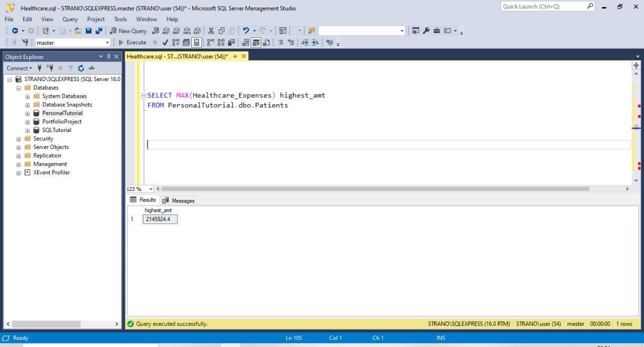Expand the Security folder
This screenshot has height=347, width=644.
pyautogui.click(x=19, y=138)
